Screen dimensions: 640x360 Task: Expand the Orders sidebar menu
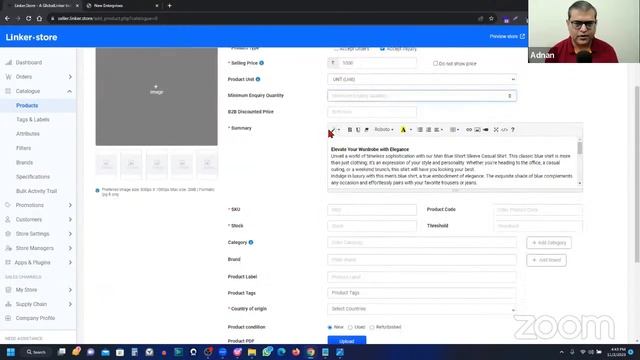(x=70, y=77)
